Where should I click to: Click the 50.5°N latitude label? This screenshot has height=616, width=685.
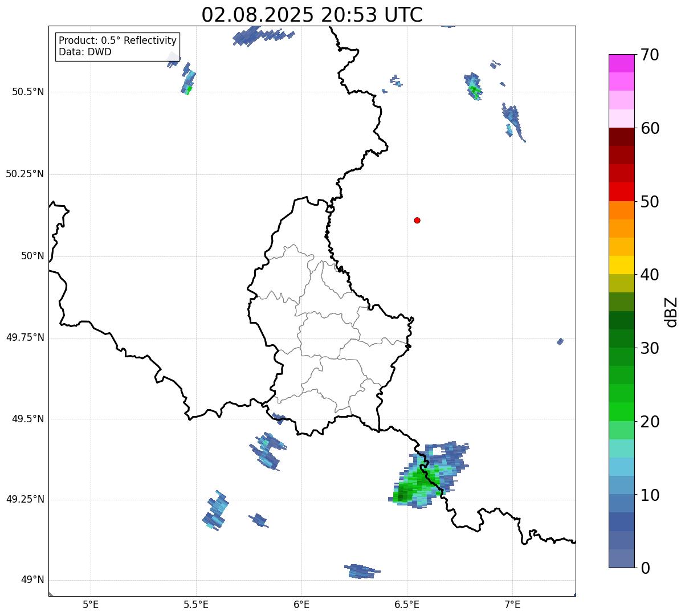(x=27, y=92)
